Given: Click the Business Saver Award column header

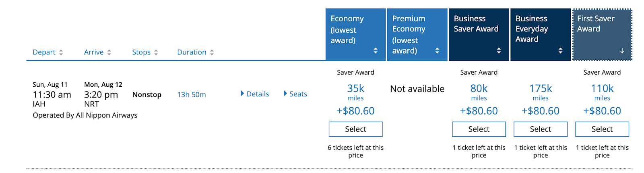Looking at the screenshot, I should [x=476, y=24].
